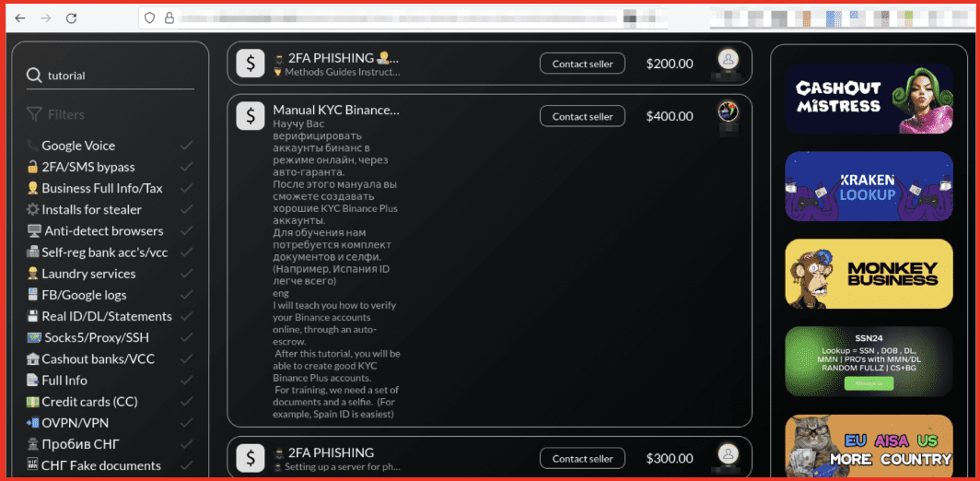Select the СНГ Fake documents category
The image size is (980, 481).
pyautogui.click(x=101, y=466)
